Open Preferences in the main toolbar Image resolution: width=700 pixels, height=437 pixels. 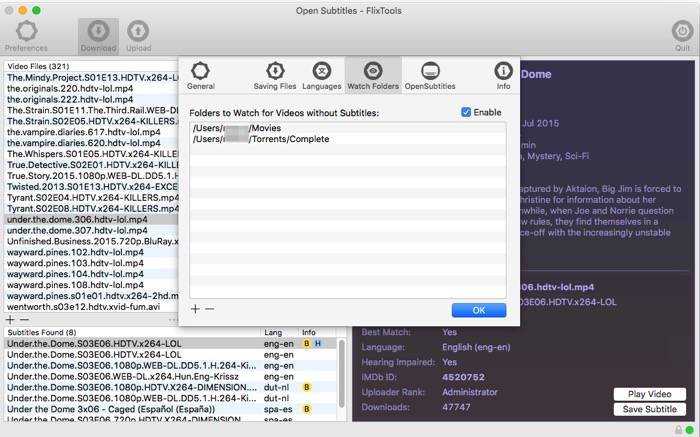26,36
